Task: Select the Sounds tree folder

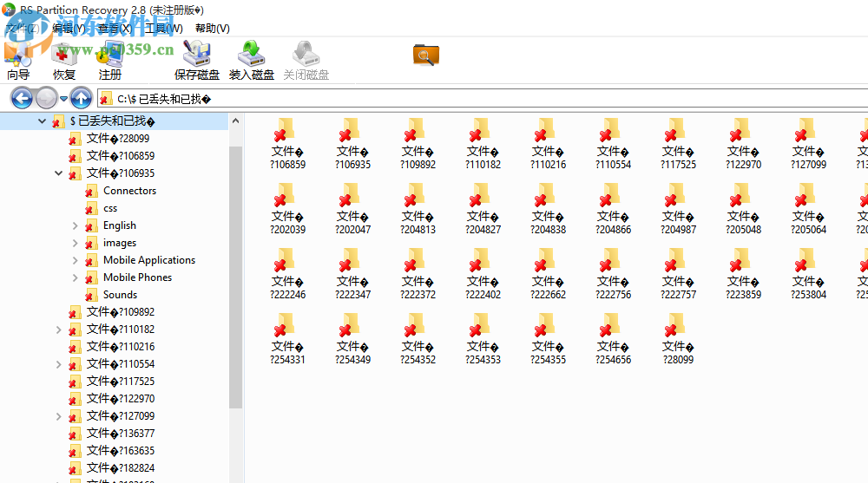Action: 120,295
